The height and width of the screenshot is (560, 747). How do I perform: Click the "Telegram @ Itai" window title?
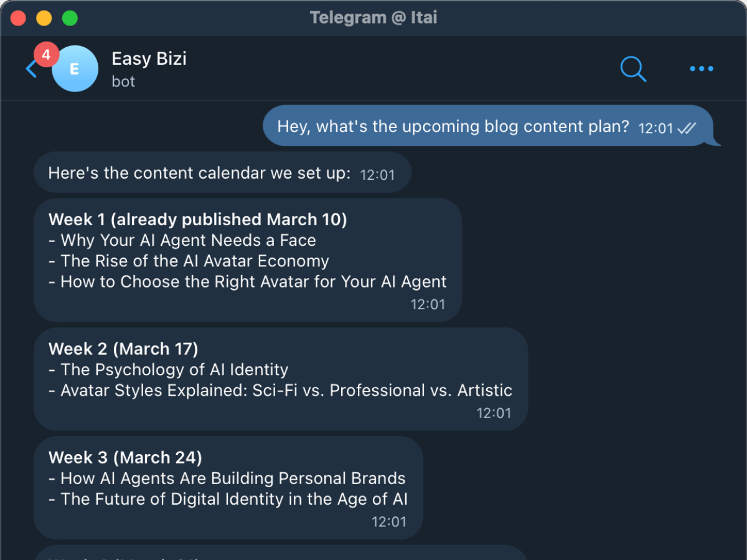[374, 17]
